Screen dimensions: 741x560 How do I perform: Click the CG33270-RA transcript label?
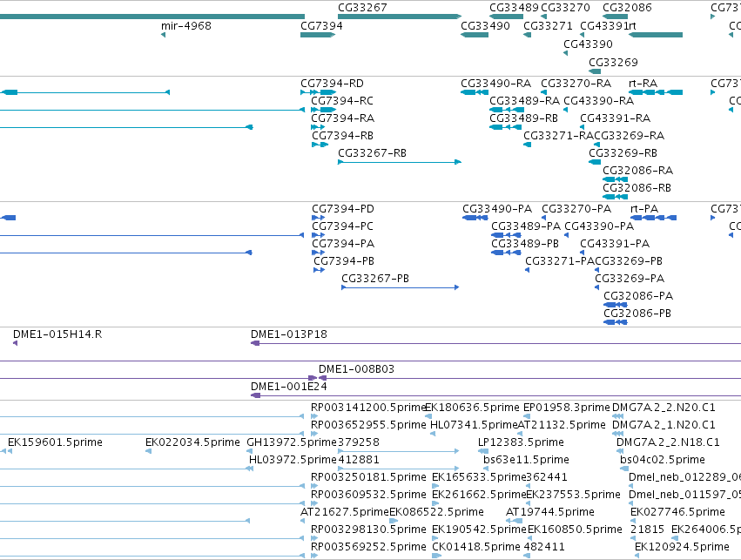pyautogui.click(x=576, y=84)
